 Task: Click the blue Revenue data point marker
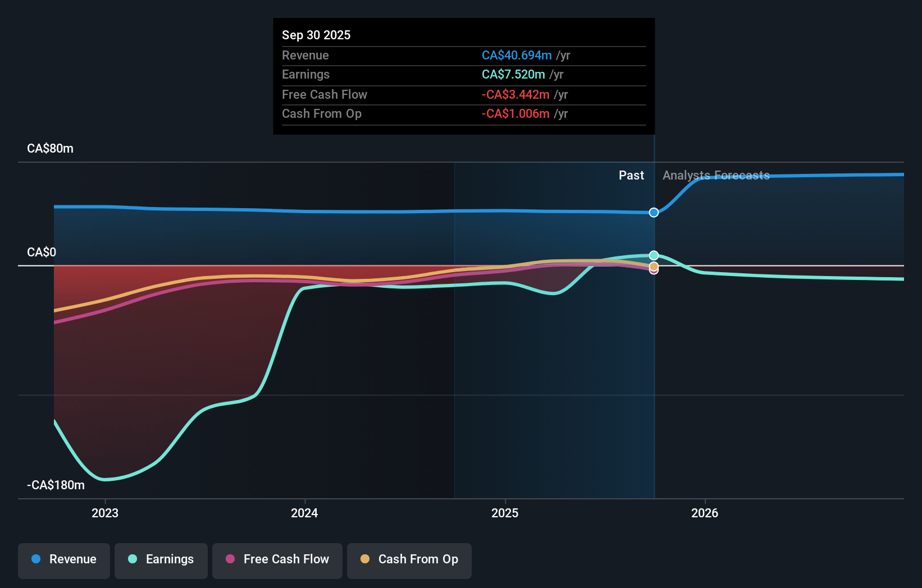coord(654,213)
